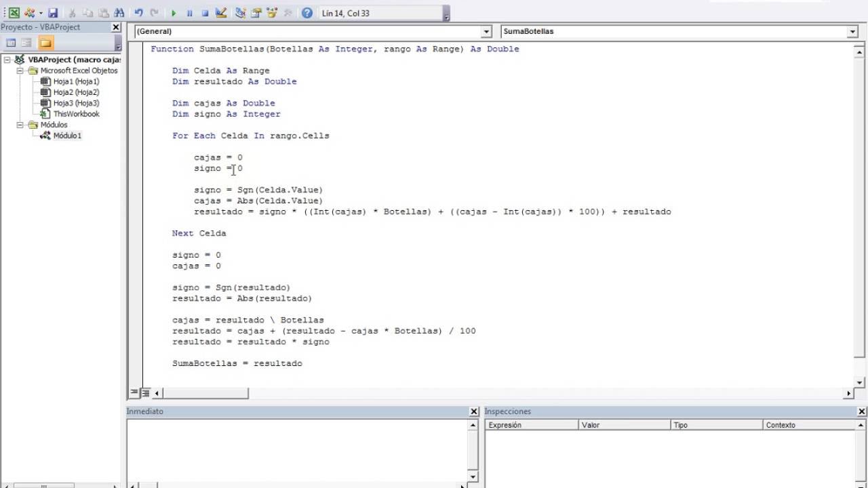
Task: Switch to Microsoft Excel view icon
Action: pos(14,13)
